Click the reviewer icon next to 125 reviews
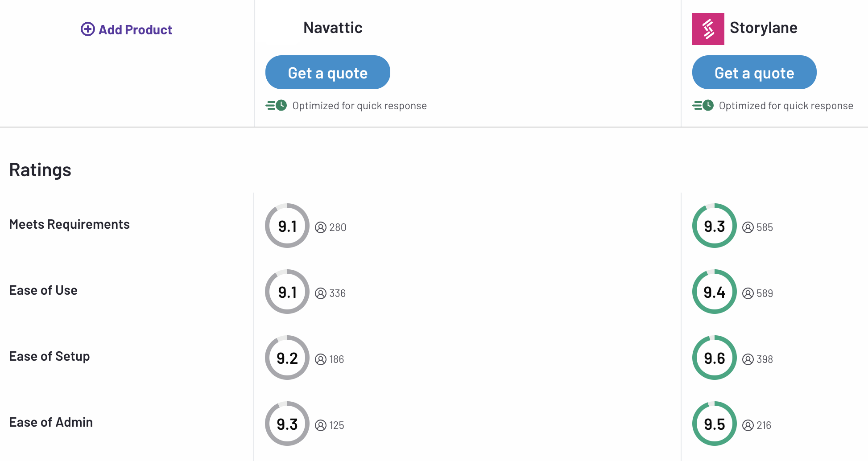Image resolution: width=868 pixels, height=461 pixels. tap(320, 425)
